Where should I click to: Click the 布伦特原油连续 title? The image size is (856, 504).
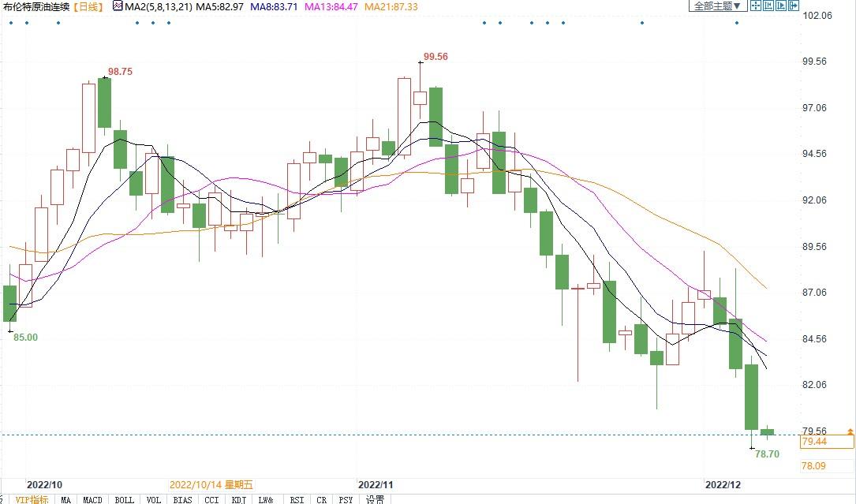pyautogui.click(x=36, y=6)
